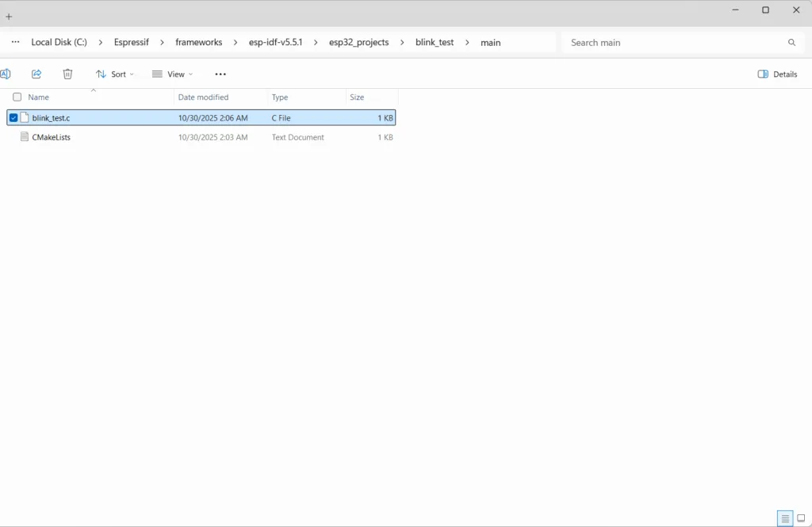Show hidden breadcrumb path with ellipsis
Viewport: 812px width, 527px height.
[15, 43]
